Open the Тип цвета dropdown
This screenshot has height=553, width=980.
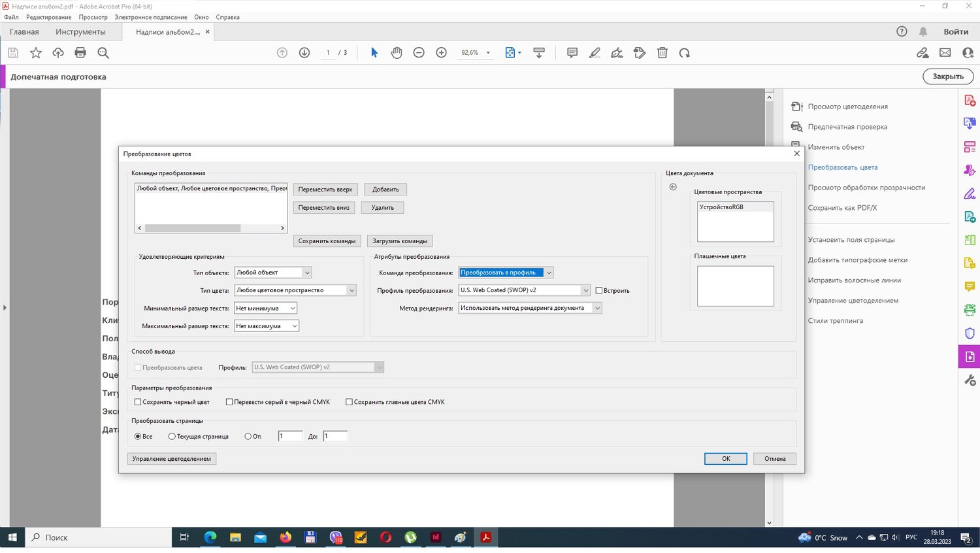click(x=295, y=290)
